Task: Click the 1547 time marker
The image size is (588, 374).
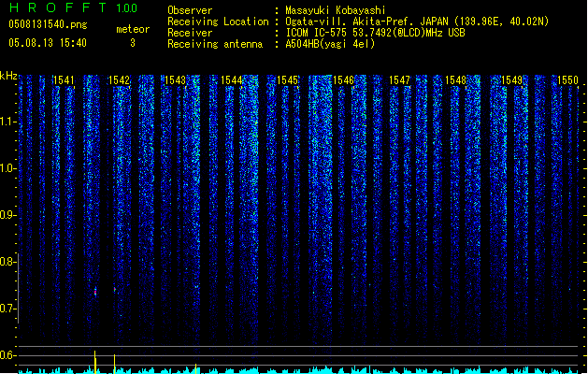Action: (400, 80)
